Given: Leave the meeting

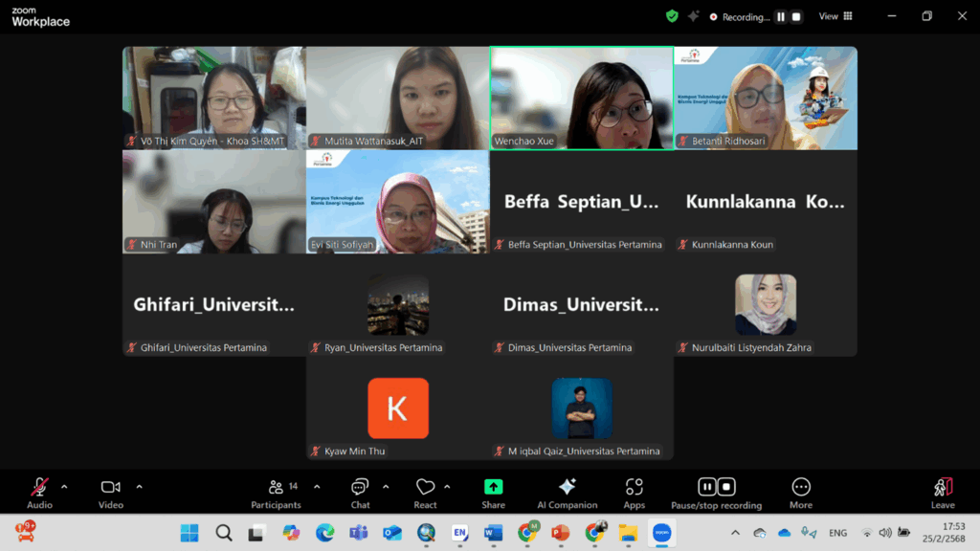Looking at the screenshot, I should click(x=943, y=488).
